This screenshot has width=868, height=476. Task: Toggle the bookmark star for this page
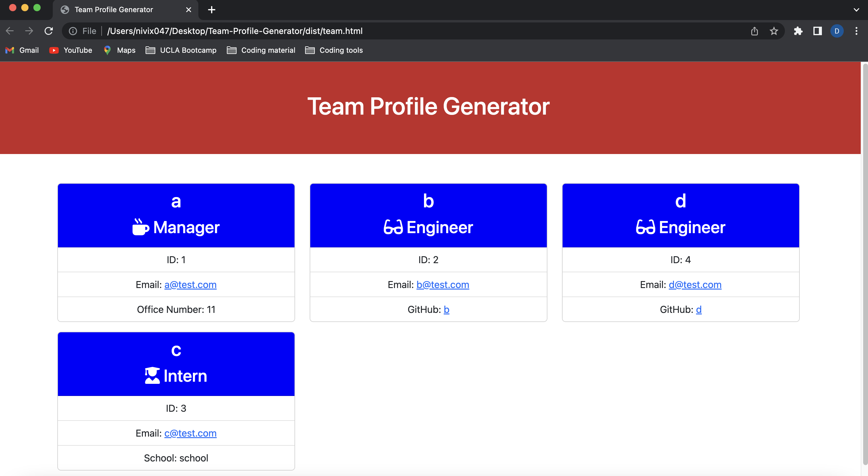point(774,31)
